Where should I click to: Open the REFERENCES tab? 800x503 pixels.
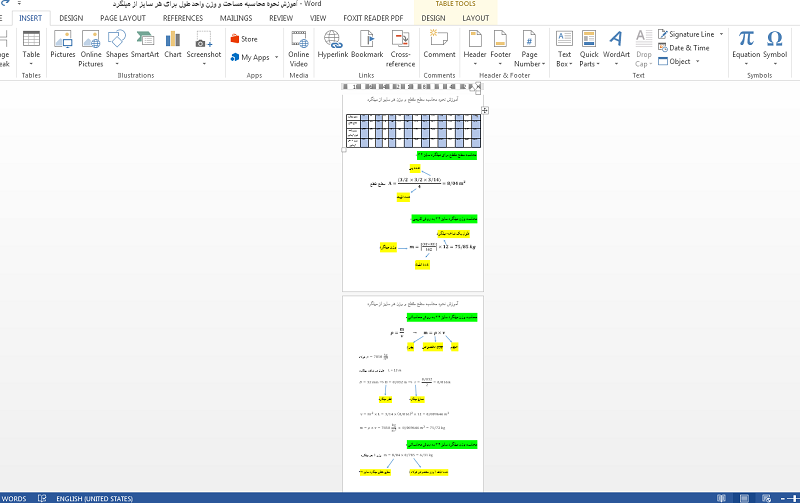(x=183, y=18)
